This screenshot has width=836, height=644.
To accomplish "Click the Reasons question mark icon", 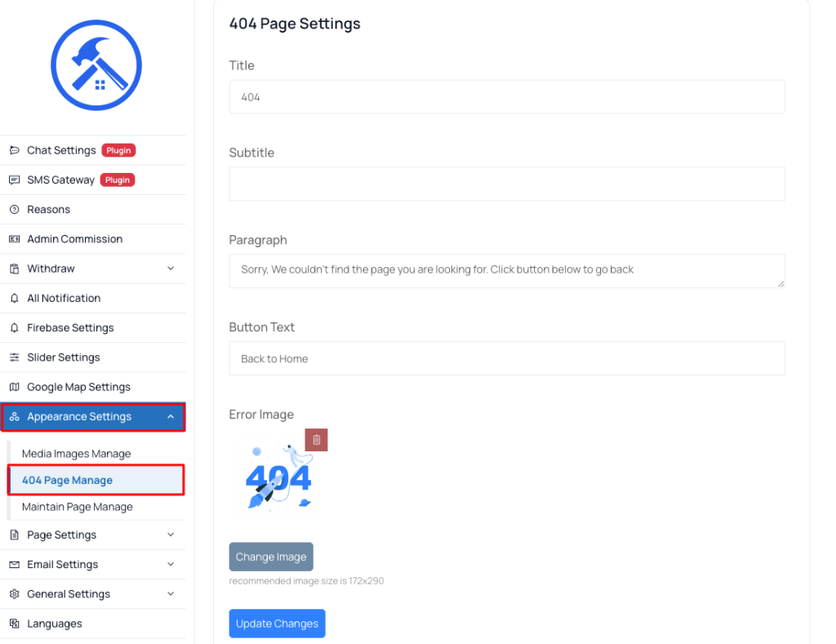I will coord(15,210).
